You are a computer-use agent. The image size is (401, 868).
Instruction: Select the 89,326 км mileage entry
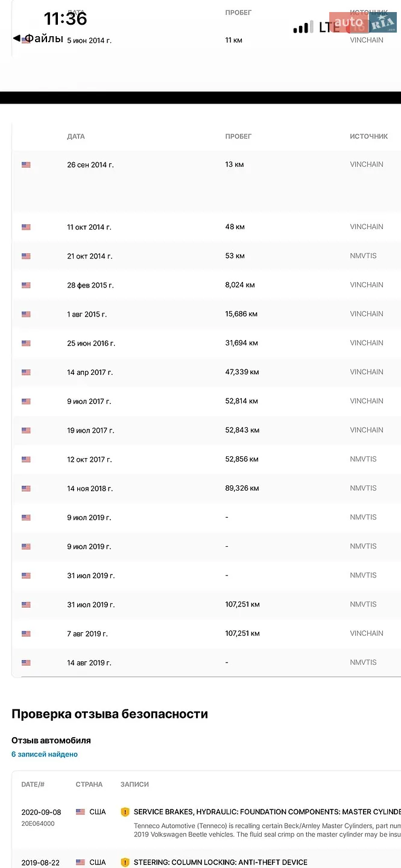(x=242, y=488)
